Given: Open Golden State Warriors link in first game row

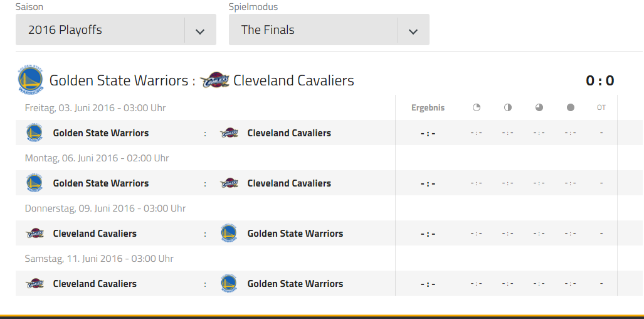Looking at the screenshot, I should [100, 132].
